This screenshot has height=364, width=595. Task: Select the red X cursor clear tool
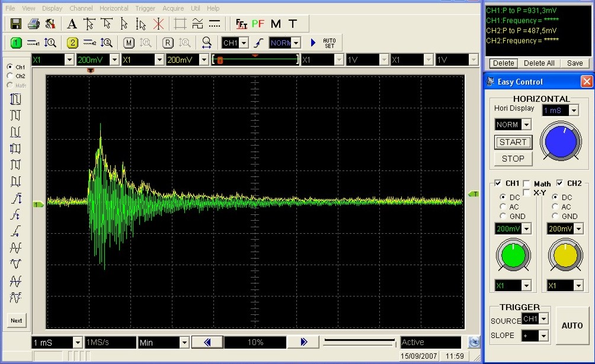click(158, 24)
